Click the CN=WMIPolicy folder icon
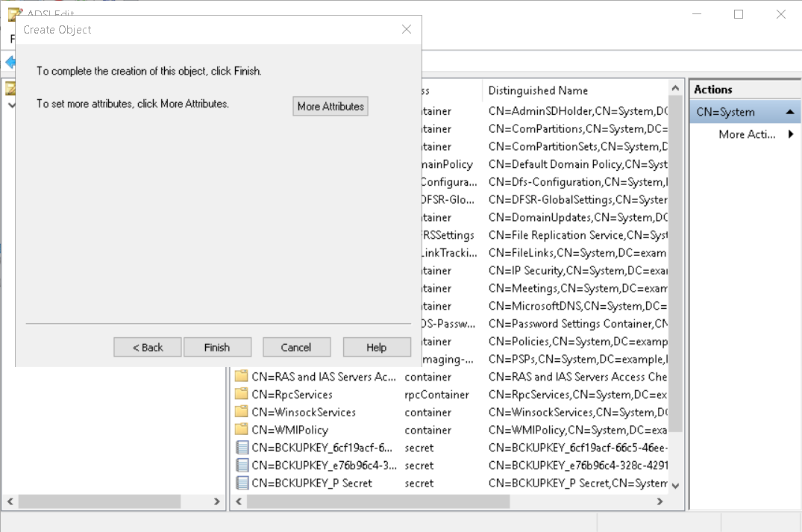 coord(241,430)
